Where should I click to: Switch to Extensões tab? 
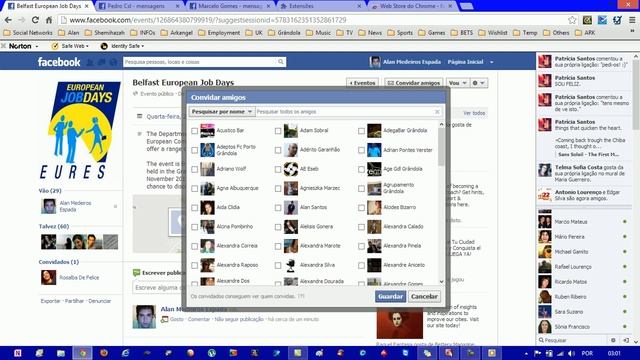pyautogui.click(x=320, y=6)
